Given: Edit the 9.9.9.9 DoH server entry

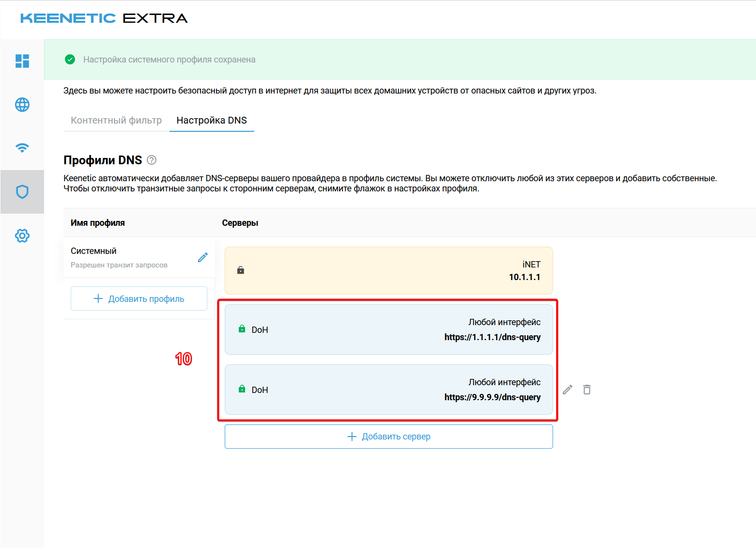Looking at the screenshot, I should pyautogui.click(x=568, y=390).
